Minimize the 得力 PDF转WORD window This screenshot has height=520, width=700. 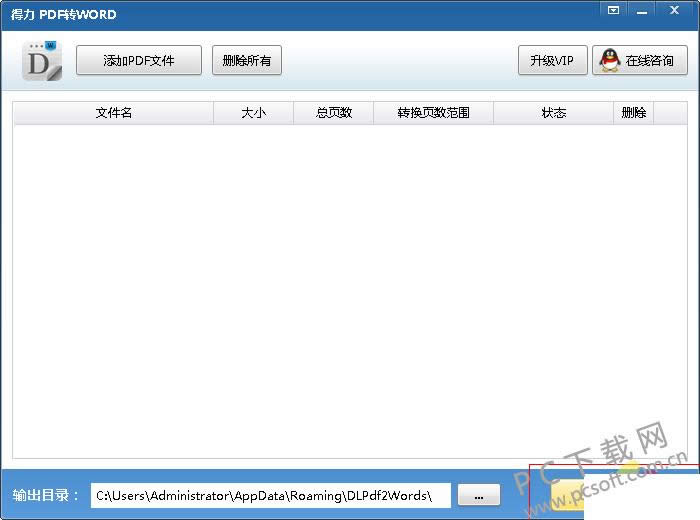642,10
